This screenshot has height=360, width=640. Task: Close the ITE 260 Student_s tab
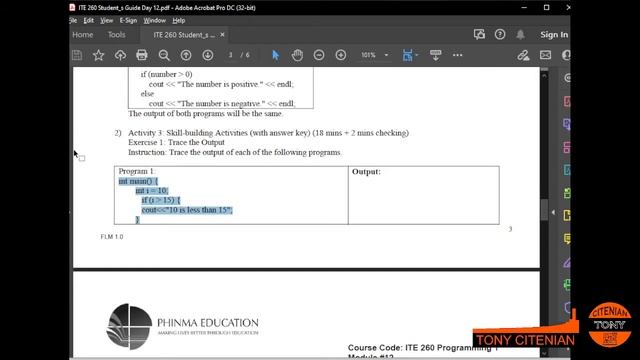(222, 35)
